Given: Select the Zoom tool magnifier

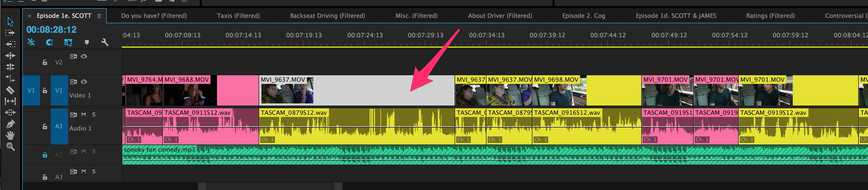Looking at the screenshot, I should point(11,146).
